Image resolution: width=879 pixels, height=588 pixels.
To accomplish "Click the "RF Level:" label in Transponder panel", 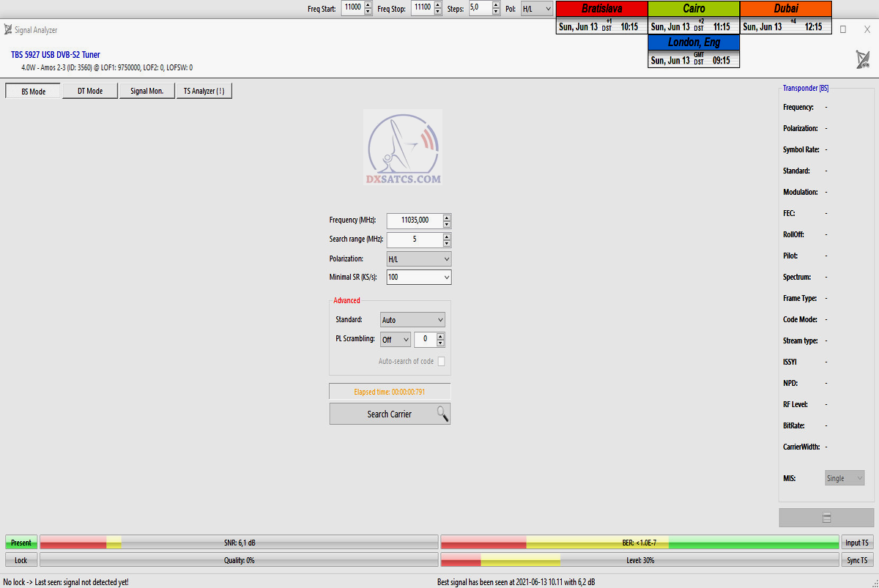I will click(797, 404).
